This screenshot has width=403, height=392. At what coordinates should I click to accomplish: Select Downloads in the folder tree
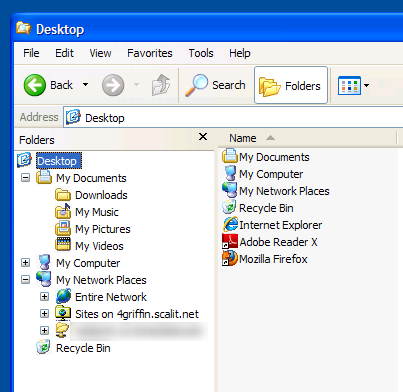click(x=101, y=195)
